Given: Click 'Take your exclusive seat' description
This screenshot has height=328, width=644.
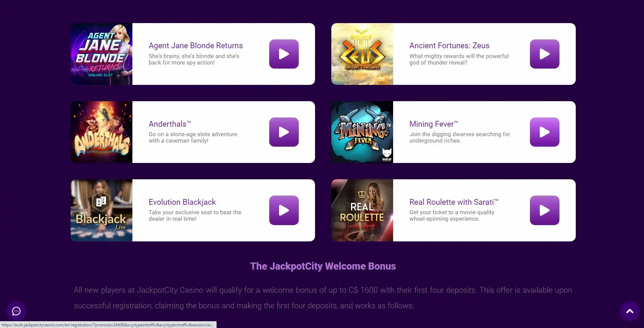Looking at the screenshot, I should 195,216.
